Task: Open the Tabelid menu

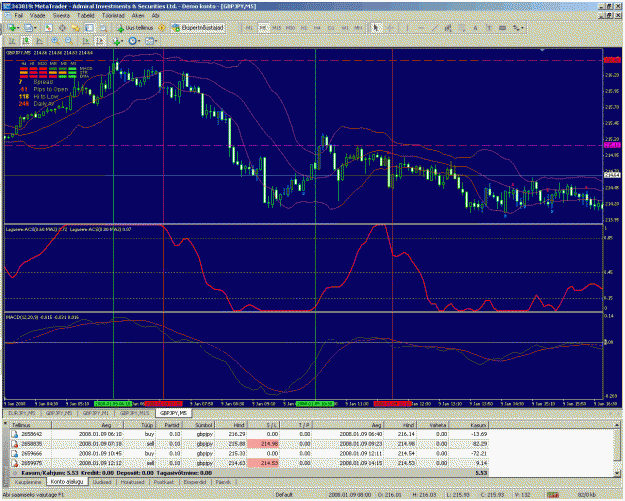Action: click(86, 16)
